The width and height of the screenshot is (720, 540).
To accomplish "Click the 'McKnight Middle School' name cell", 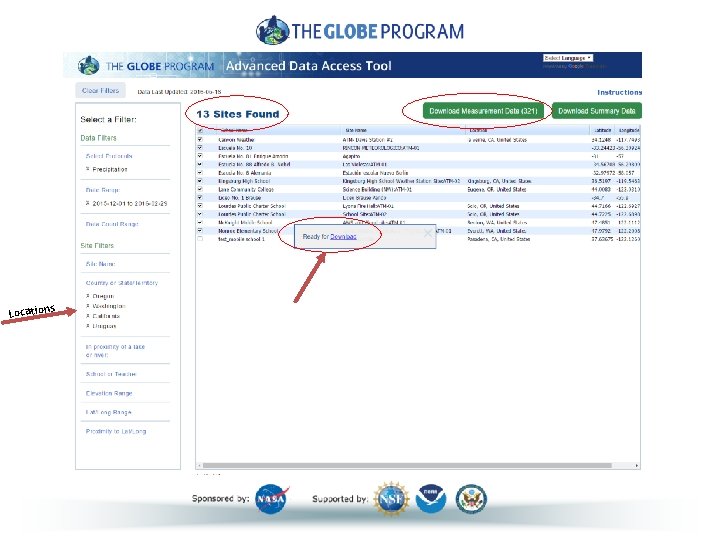I will pos(245,222).
